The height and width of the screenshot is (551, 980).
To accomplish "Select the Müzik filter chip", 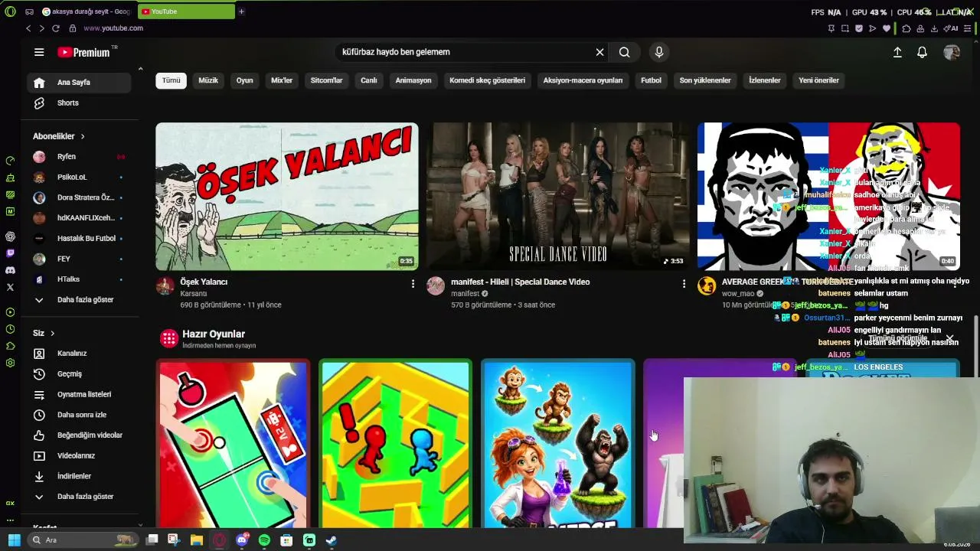I will tap(208, 80).
